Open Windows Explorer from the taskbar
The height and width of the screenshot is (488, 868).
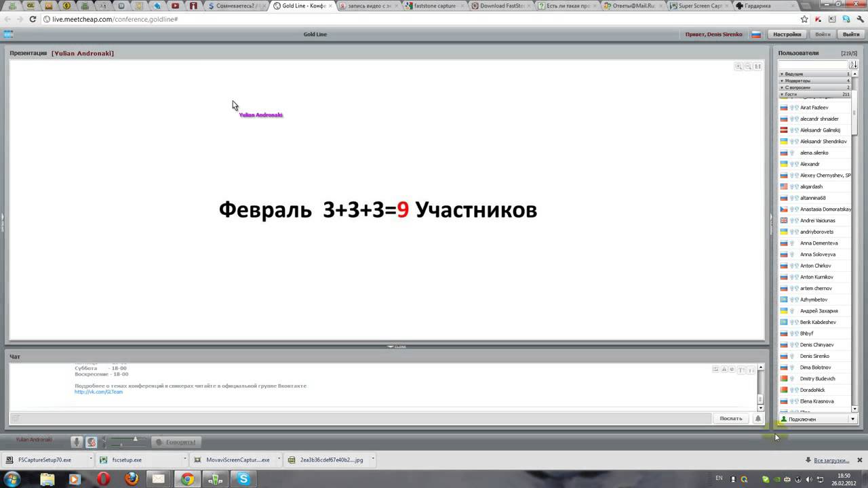coord(47,479)
